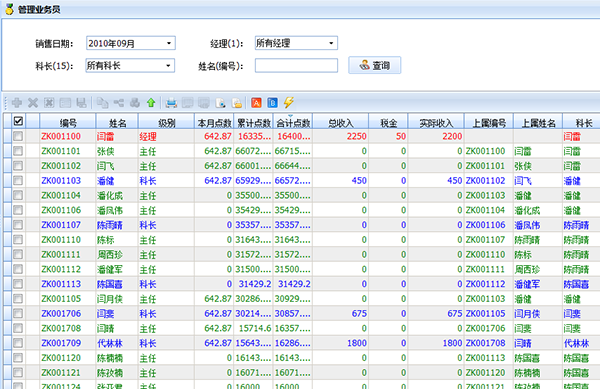Click the edit form toolbar icon
Screen dimensions: 600x389
65,103
